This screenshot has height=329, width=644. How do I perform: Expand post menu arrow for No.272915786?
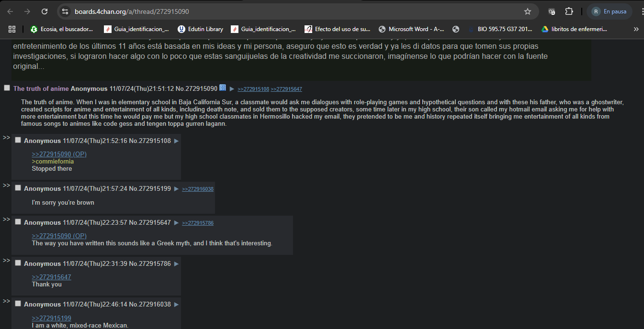click(x=176, y=264)
